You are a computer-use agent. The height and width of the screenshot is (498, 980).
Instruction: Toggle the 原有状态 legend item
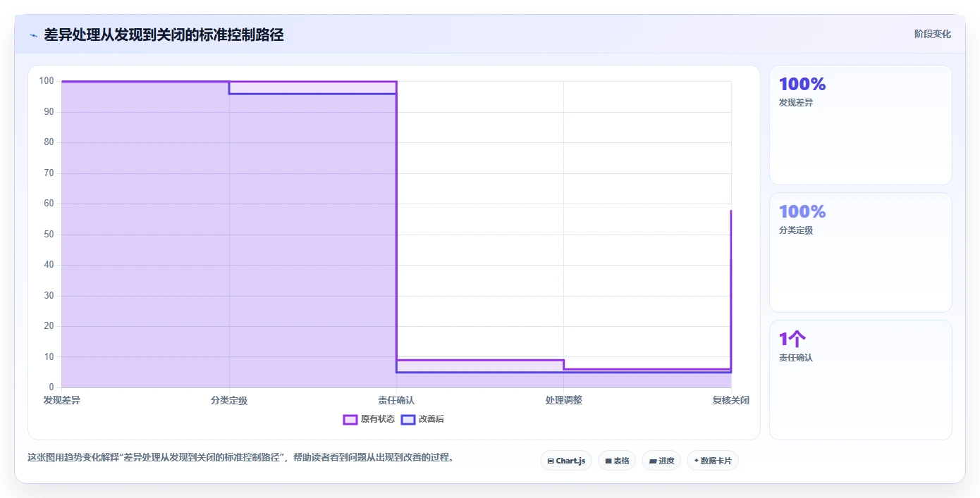369,419
